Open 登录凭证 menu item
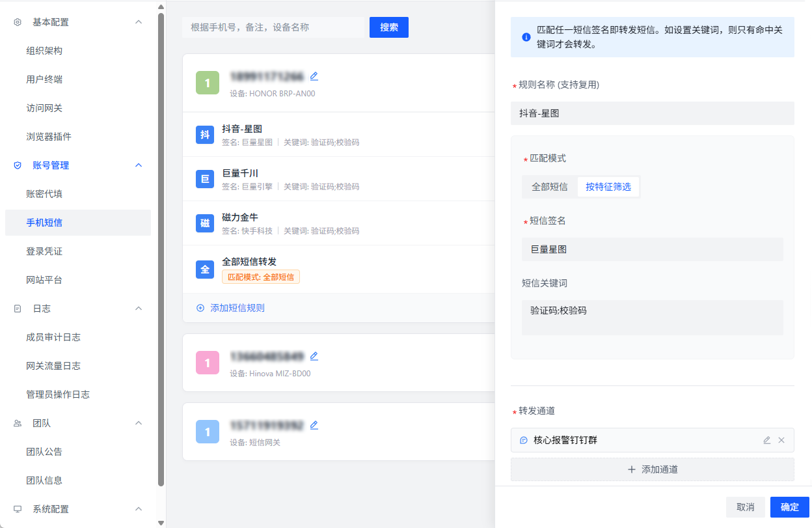Image resolution: width=812 pixels, height=528 pixels. point(78,251)
